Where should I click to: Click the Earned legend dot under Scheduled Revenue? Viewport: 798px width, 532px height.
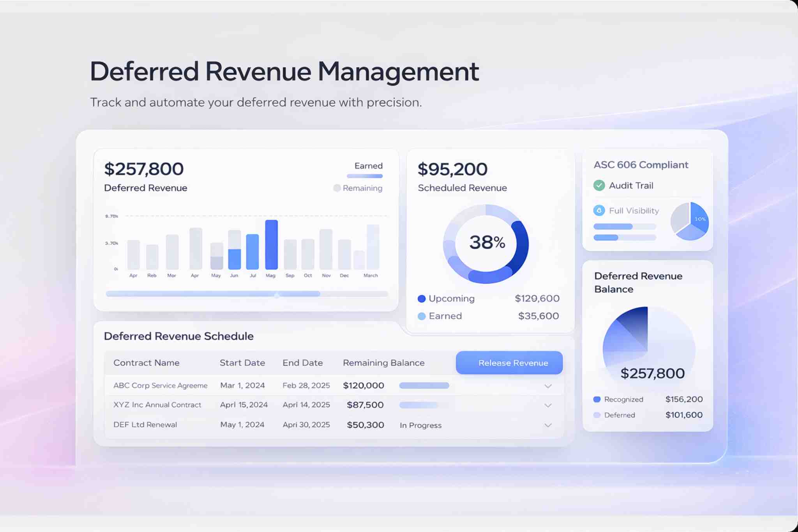(422, 316)
